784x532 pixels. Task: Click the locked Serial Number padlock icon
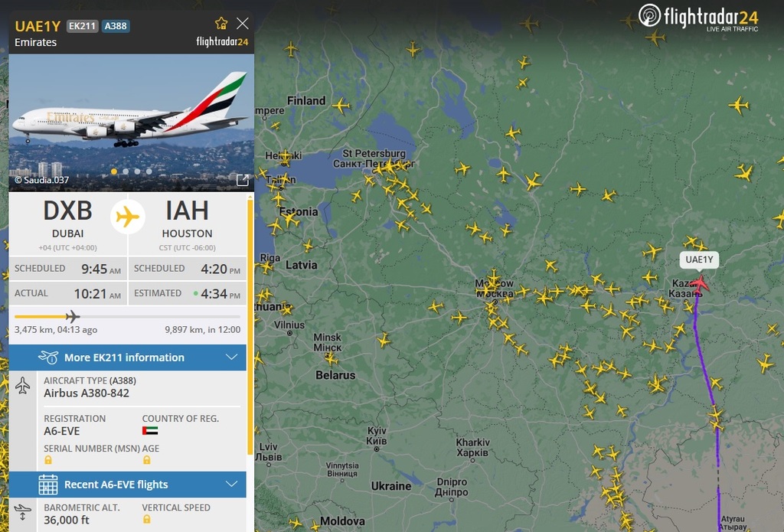48,460
